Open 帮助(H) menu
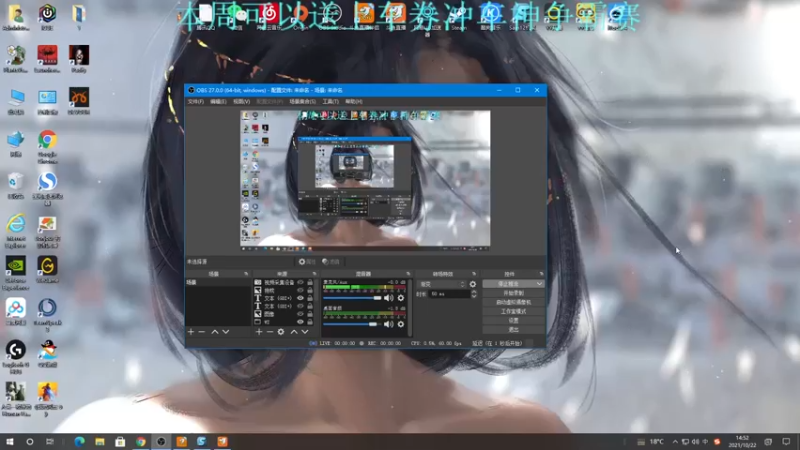This screenshot has height=450, width=800. 354,102
